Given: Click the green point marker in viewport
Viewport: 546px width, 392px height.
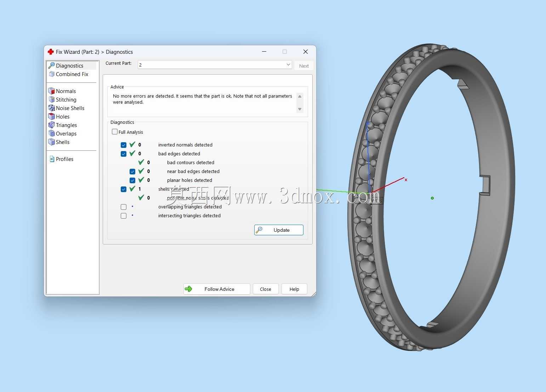Looking at the screenshot, I should click(x=432, y=198).
